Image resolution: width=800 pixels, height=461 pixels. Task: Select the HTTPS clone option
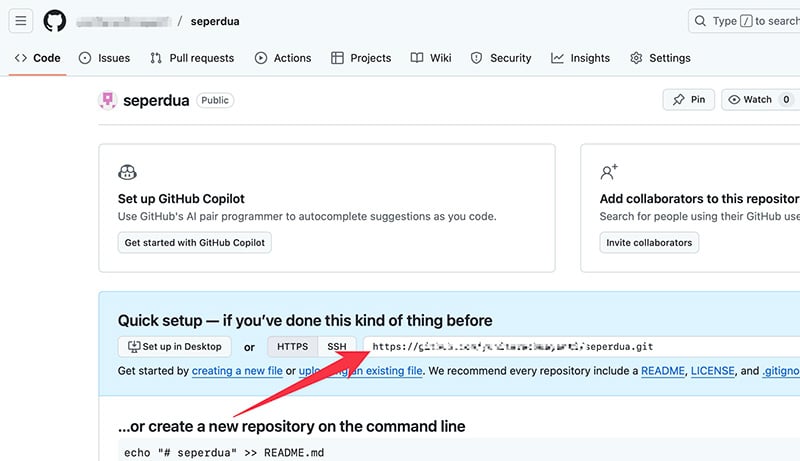(292, 347)
